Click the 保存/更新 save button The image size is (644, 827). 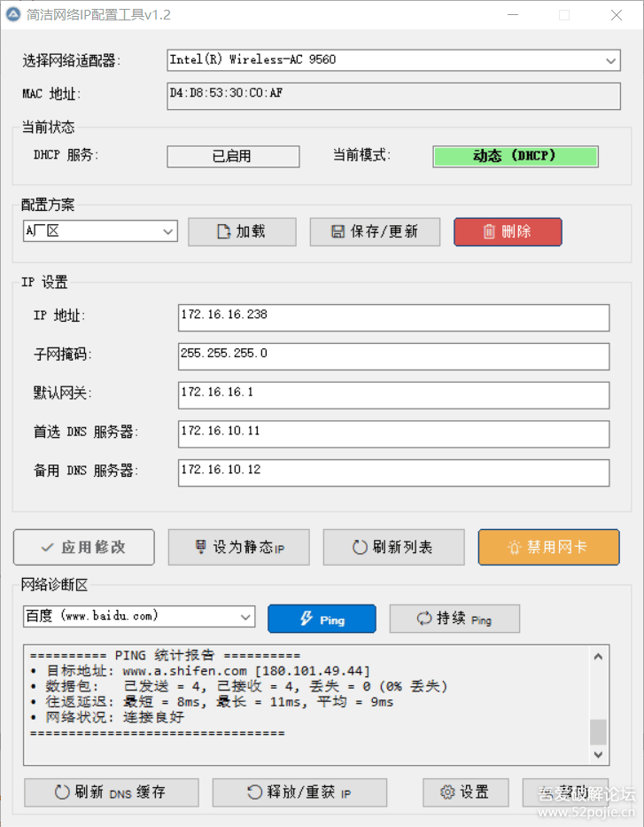375,231
